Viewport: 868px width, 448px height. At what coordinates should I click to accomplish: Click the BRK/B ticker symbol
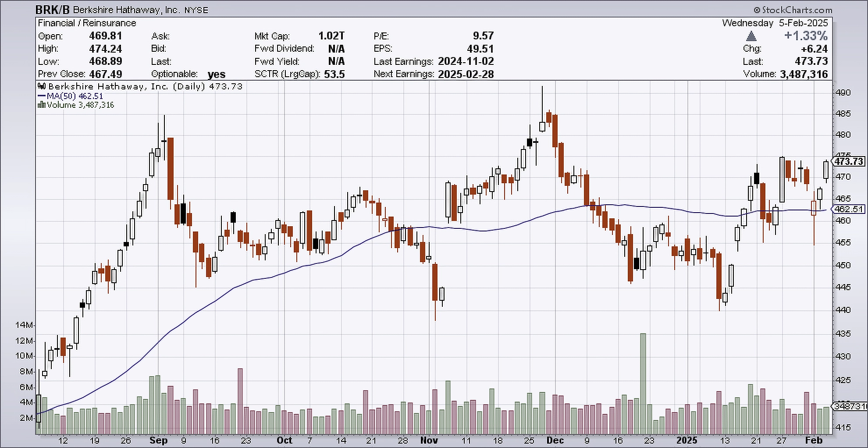point(52,10)
